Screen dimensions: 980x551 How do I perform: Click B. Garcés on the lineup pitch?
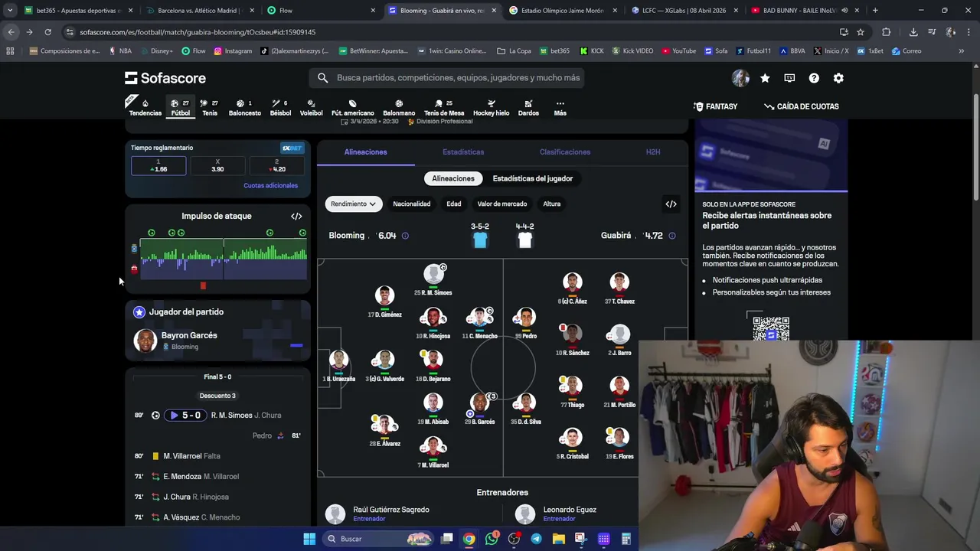(480, 409)
